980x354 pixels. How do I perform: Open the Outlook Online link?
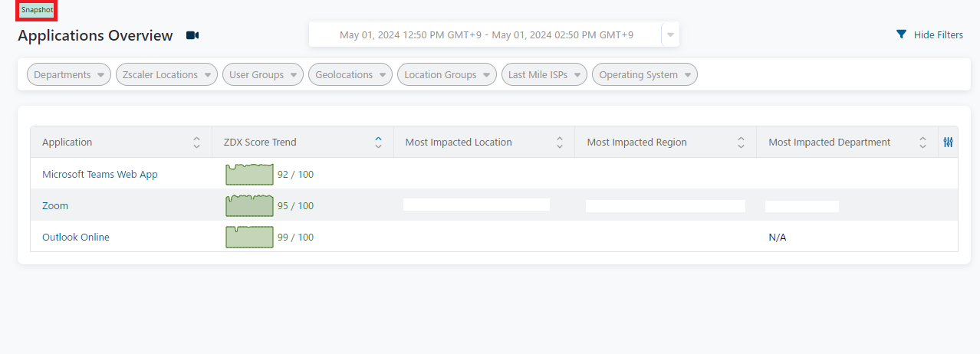76,237
